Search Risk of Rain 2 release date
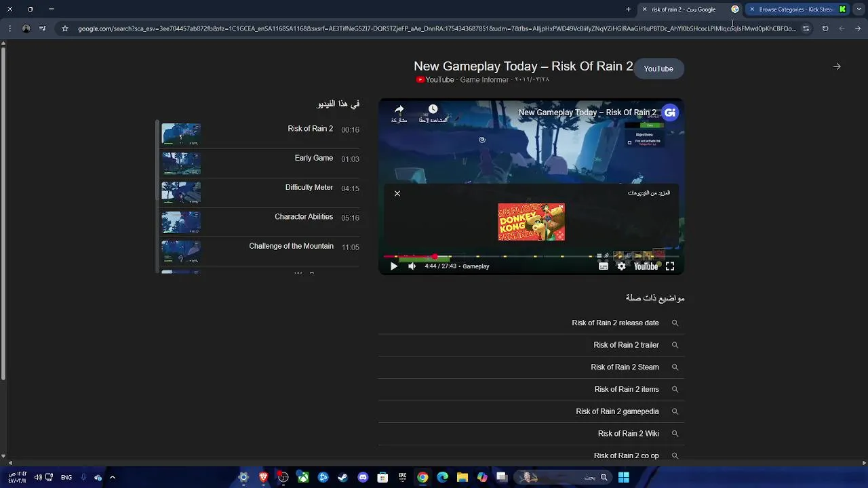The width and height of the screenshot is (868, 488). [x=532, y=323]
